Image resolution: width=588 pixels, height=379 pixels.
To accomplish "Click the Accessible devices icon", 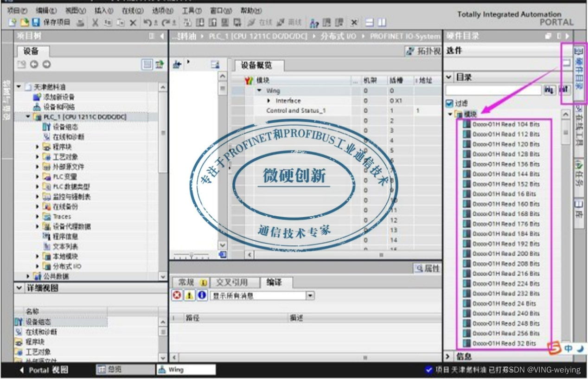I will [x=315, y=22].
